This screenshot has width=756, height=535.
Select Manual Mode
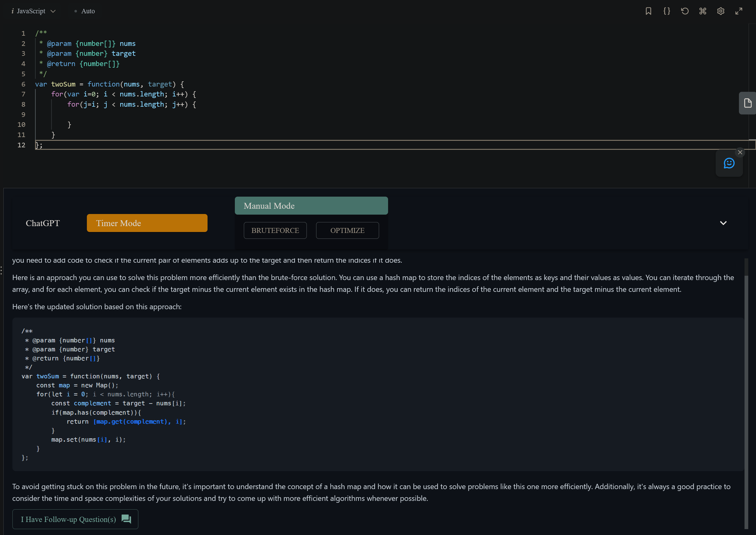pyautogui.click(x=311, y=206)
